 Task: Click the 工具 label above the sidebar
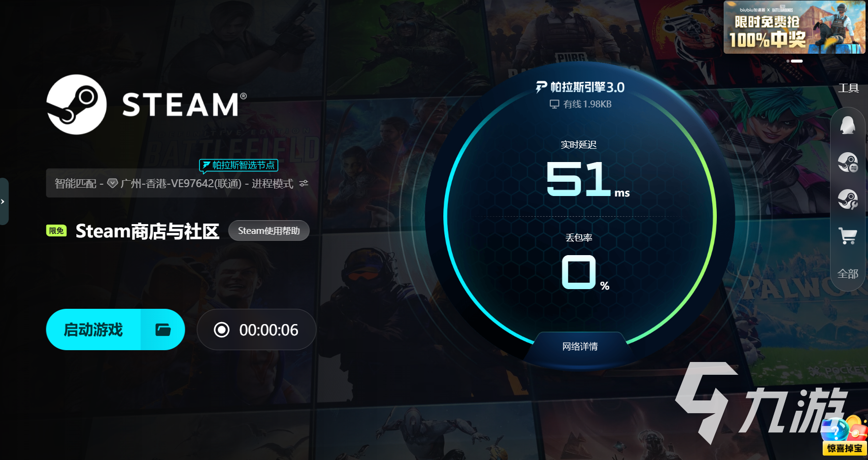(x=848, y=88)
